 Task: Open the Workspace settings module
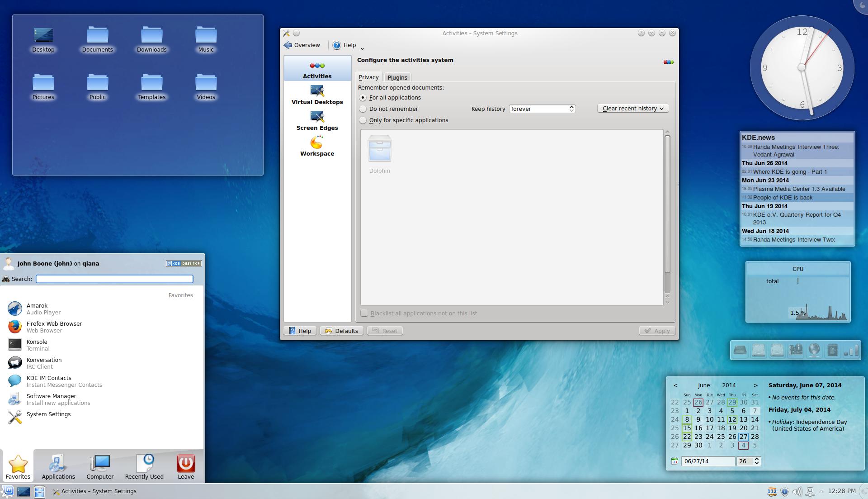317,147
